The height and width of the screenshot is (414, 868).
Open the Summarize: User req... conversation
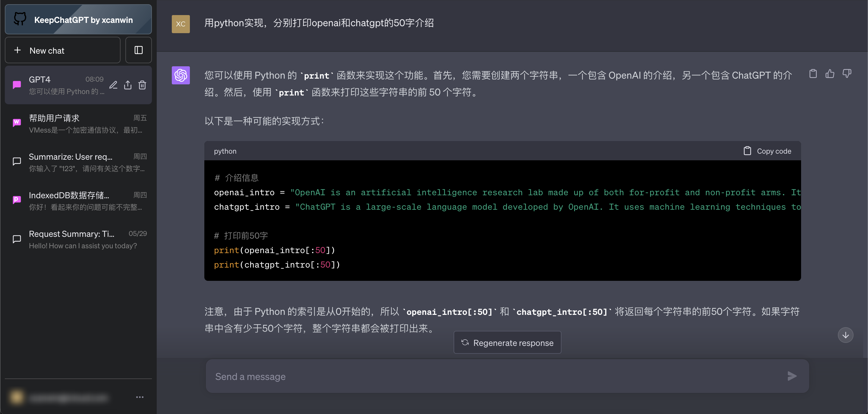click(x=78, y=162)
